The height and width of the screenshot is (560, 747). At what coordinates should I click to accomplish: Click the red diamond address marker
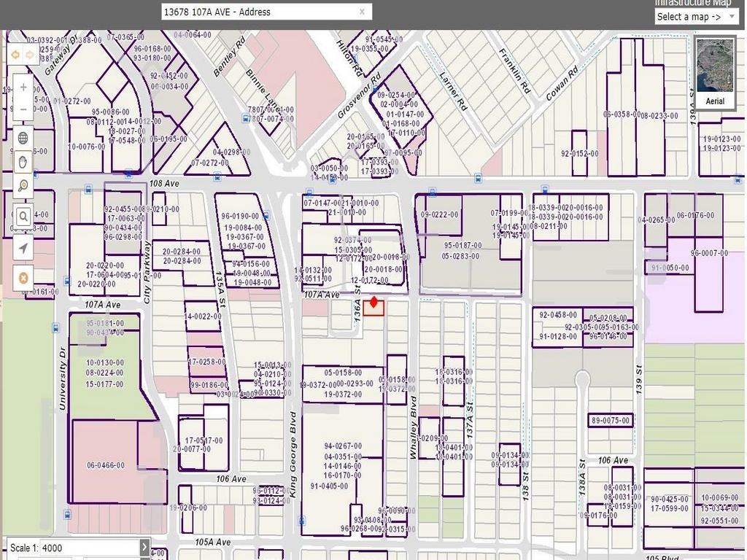coord(374,302)
